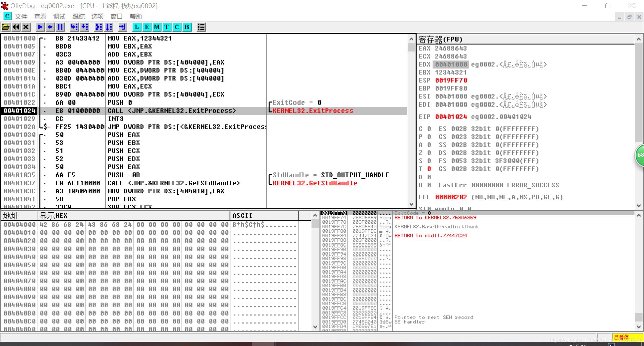Open the 跟踪 menu
This screenshot has height=346, width=644.
pyautogui.click(x=78, y=16)
